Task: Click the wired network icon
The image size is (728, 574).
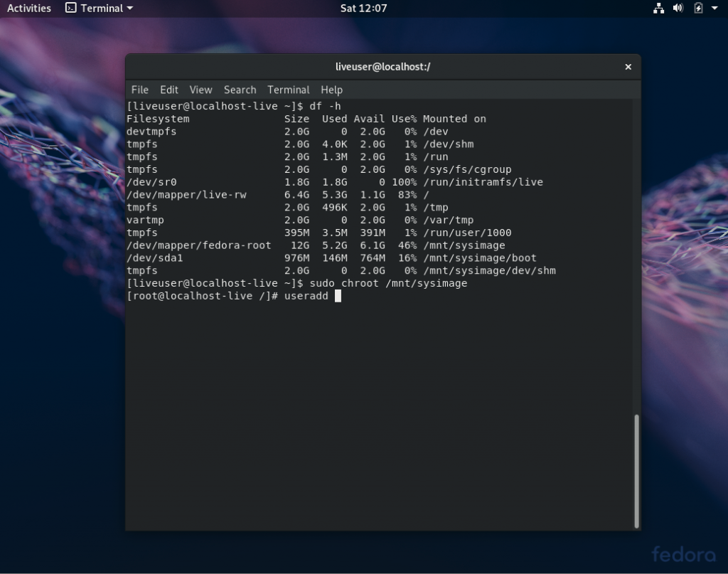Action: (658, 8)
